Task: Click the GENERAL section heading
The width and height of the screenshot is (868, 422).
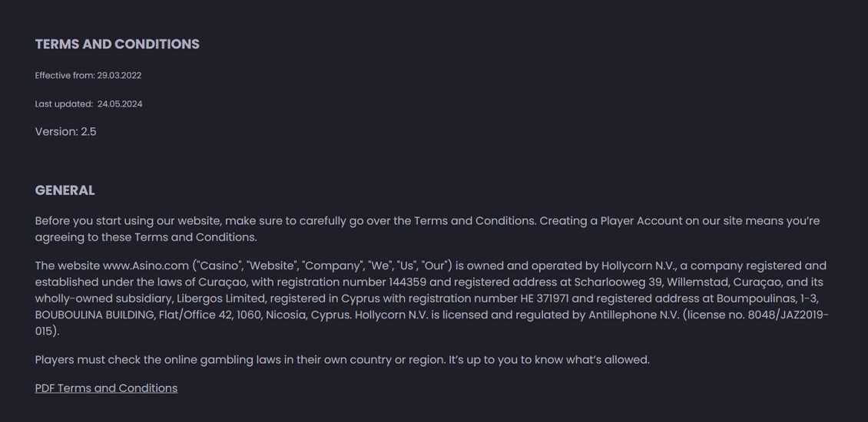Action: tap(65, 190)
